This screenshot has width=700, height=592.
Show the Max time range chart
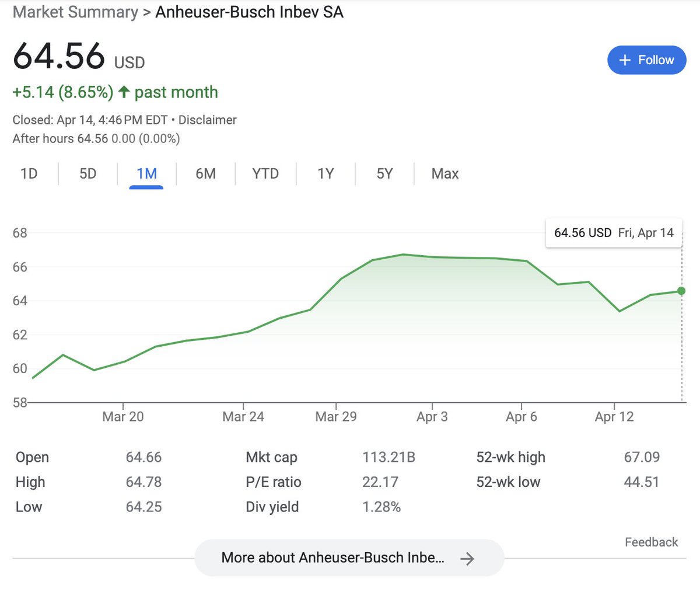coord(444,173)
